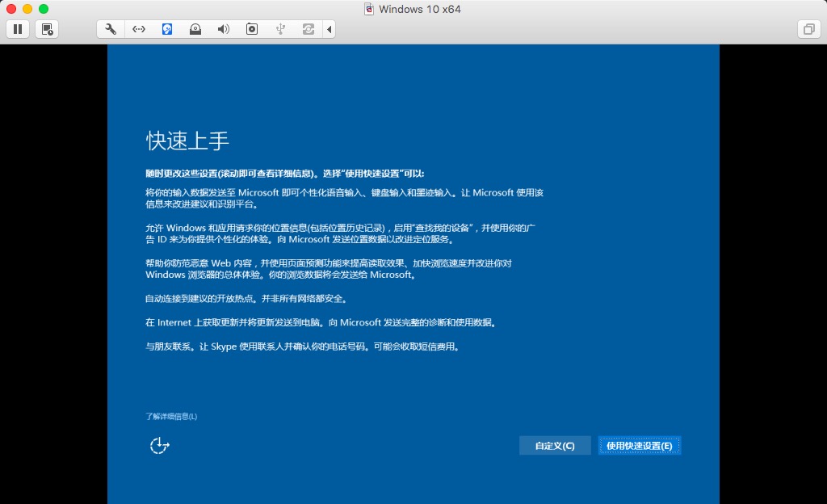Click the CD/DVD drive icon
This screenshot has height=504, width=827.
click(195, 29)
